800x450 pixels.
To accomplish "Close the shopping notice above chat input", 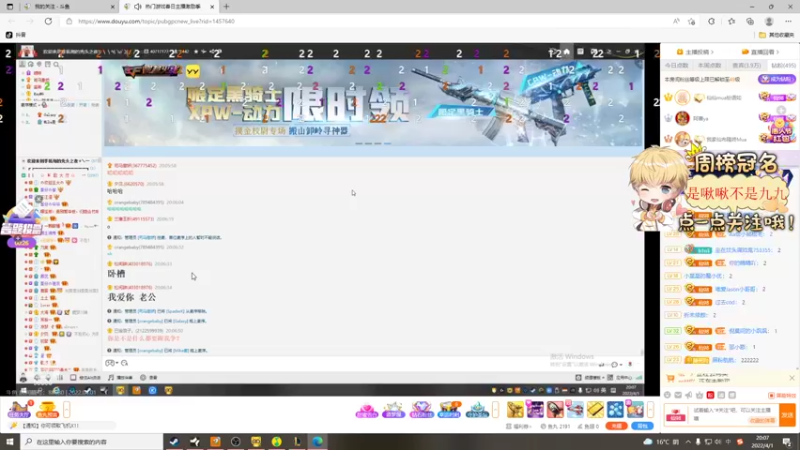I will pyautogui.click(x=792, y=378).
